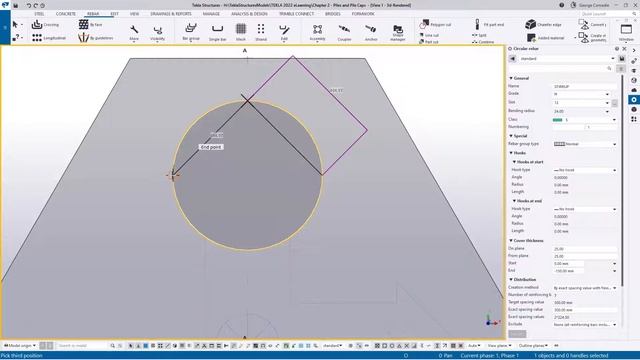Click '1 objects and 0 handles selected' text
Screen dimensions: 640x360
(x=571, y=356)
